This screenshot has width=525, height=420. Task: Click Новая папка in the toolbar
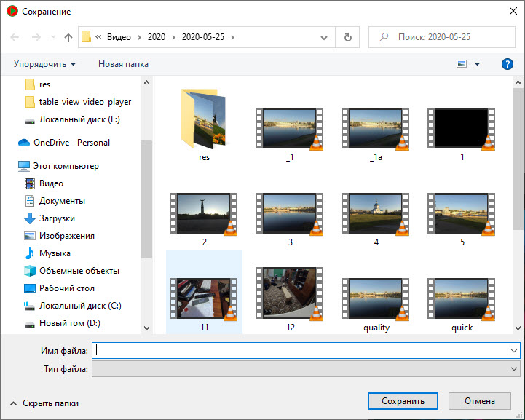point(123,64)
